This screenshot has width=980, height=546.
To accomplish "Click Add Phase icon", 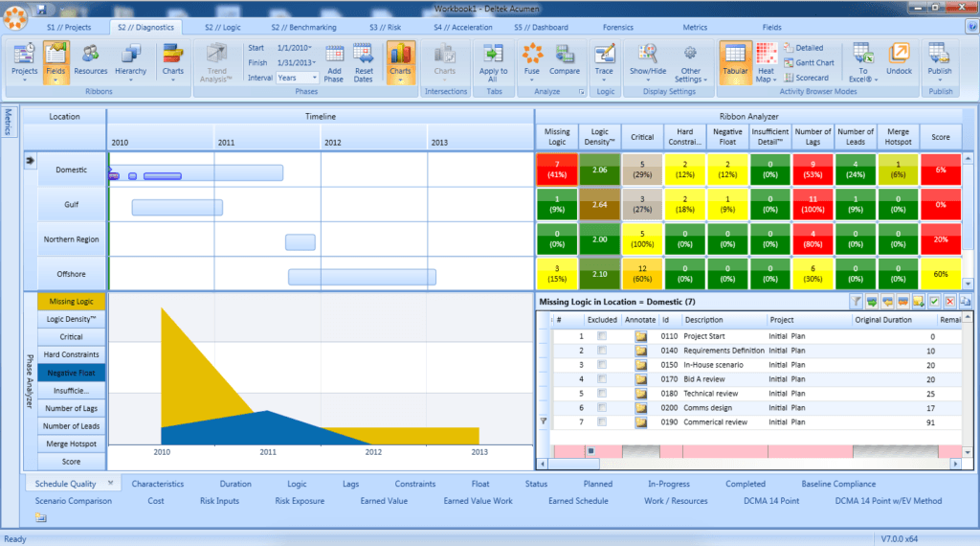I will point(334,62).
